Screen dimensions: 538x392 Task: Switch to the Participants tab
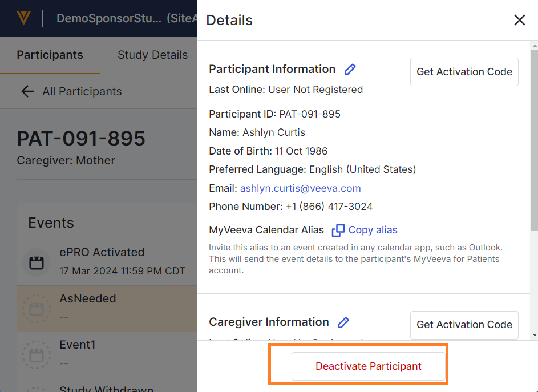pyautogui.click(x=50, y=55)
